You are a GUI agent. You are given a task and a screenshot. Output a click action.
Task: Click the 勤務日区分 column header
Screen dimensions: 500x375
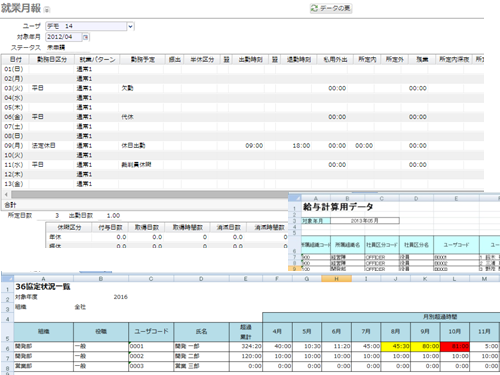52,60
